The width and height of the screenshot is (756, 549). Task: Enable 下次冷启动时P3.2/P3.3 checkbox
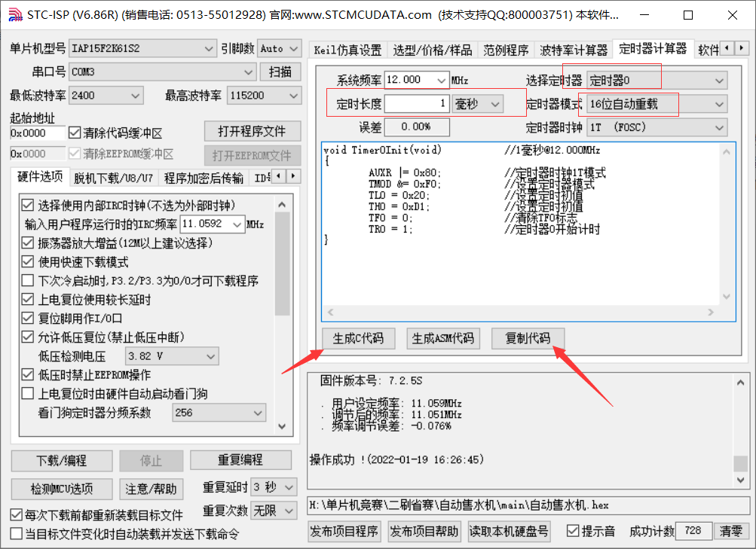coord(27,280)
